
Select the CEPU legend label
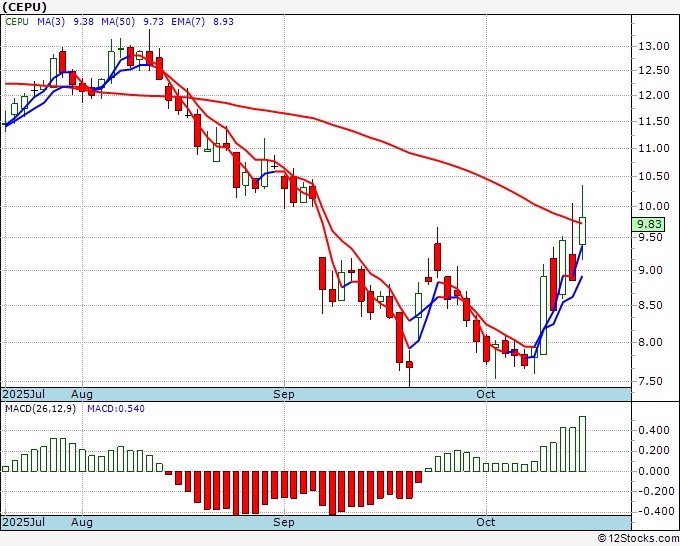coord(17,22)
